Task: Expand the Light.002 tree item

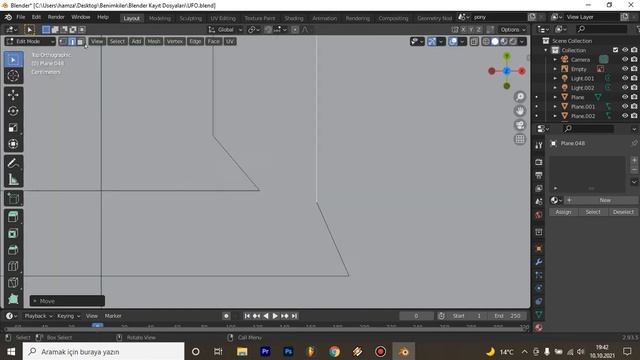Action: point(555,88)
